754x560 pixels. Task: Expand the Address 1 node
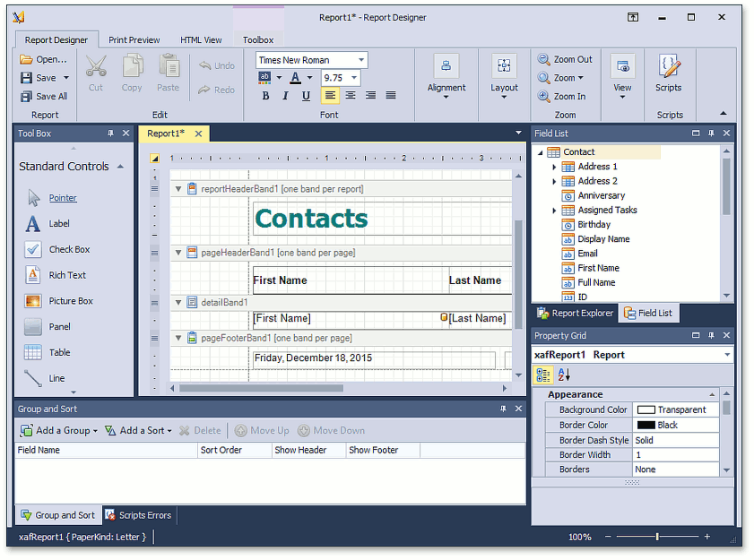coord(554,168)
